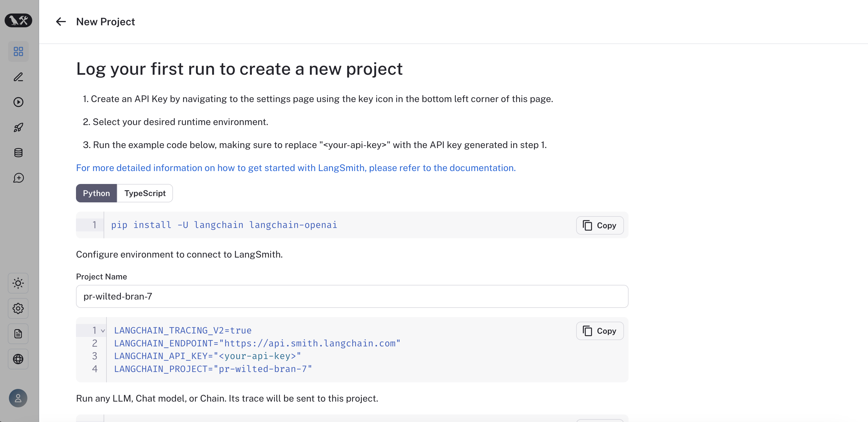Copy the LANGCHAIN environment variables
This screenshot has height=422, width=868.
(x=600, y=331)
